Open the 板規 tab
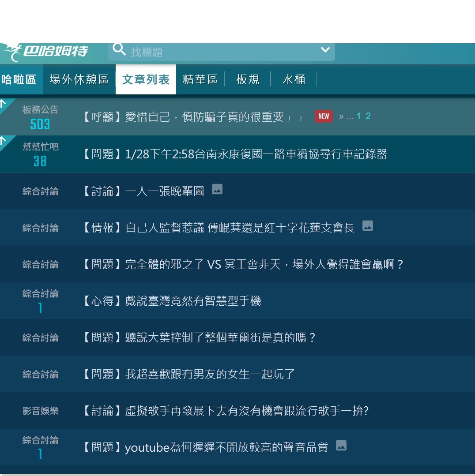This screenshot has width=475, height=476. [x=248, y=79]
